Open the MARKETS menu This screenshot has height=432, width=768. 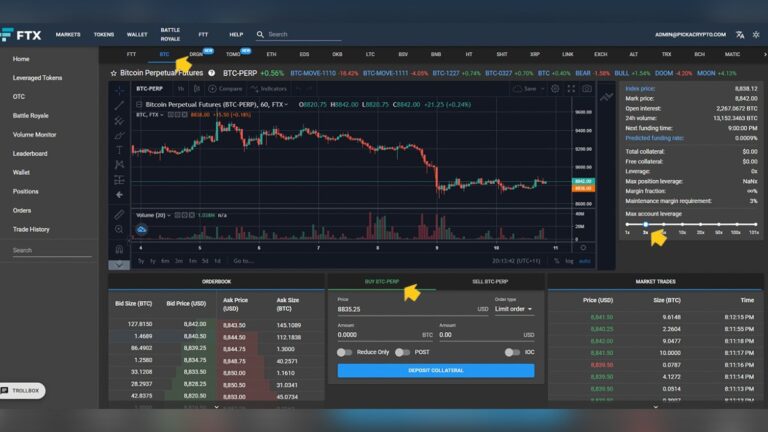click(68, 34)
